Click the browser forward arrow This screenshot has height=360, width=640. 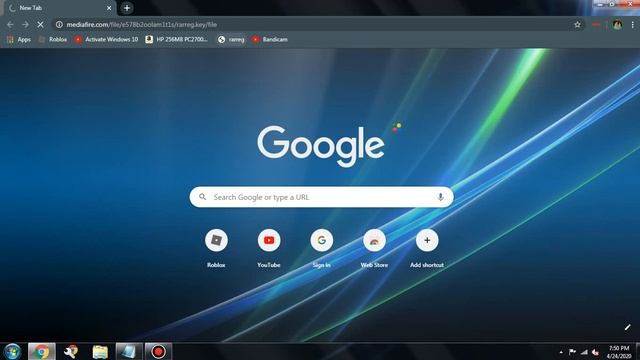click(25, 24)
